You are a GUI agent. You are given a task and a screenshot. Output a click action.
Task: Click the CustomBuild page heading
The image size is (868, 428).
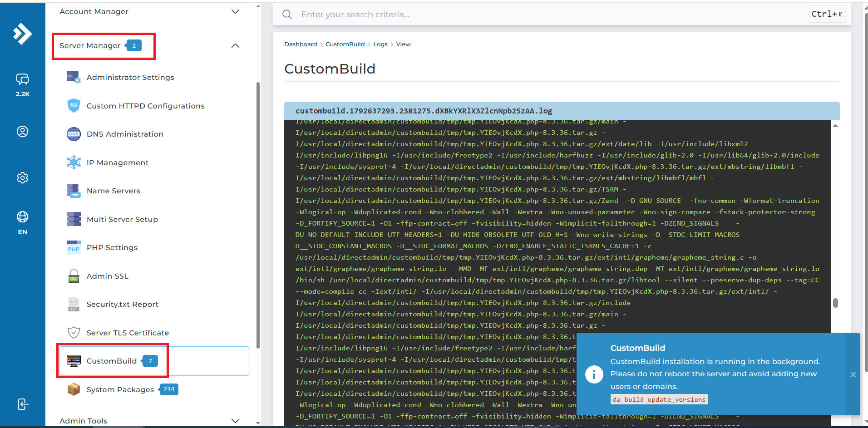click(330, 69)
